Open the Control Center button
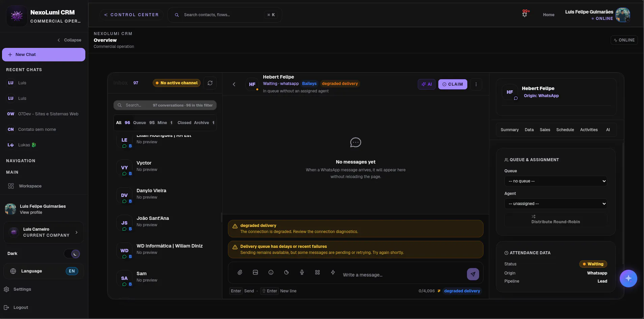 pyautogui.click(x=131, y=15)
